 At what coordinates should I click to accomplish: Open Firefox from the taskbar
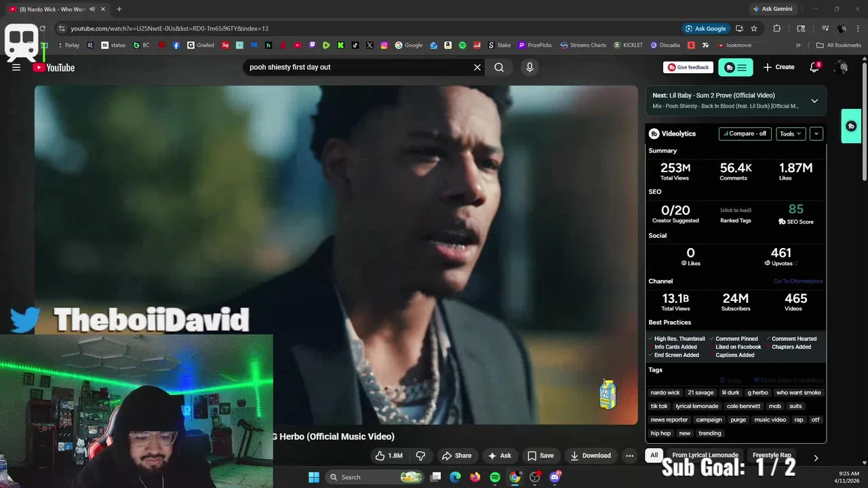coord(475,477)
